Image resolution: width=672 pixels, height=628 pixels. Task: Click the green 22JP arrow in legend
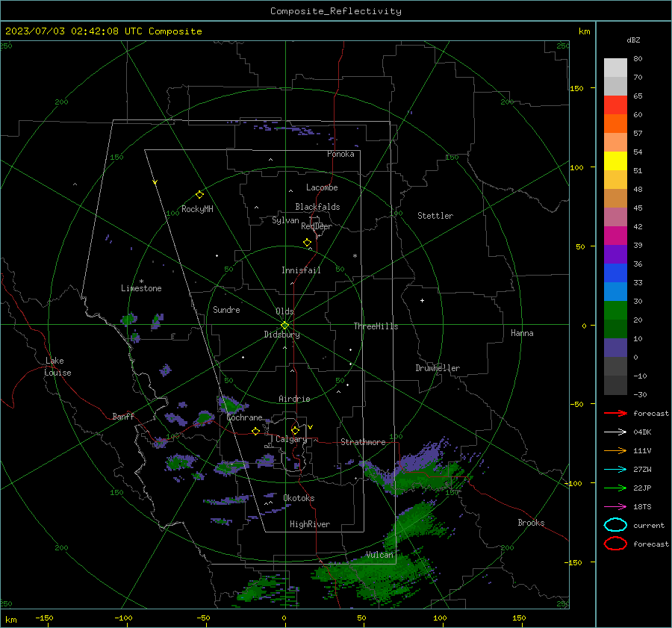(615, 488)
